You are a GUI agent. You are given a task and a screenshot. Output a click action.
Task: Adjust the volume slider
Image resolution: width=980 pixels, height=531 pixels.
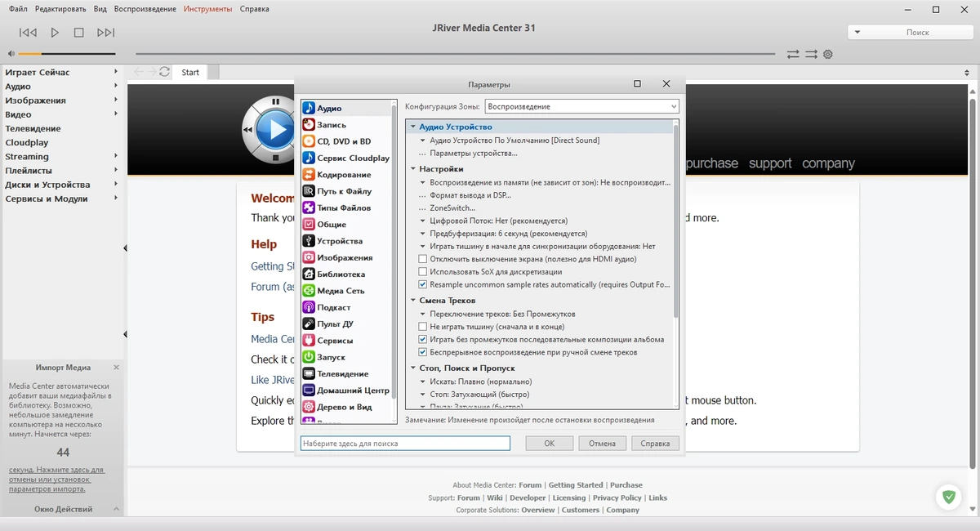(x=67, y=54)
